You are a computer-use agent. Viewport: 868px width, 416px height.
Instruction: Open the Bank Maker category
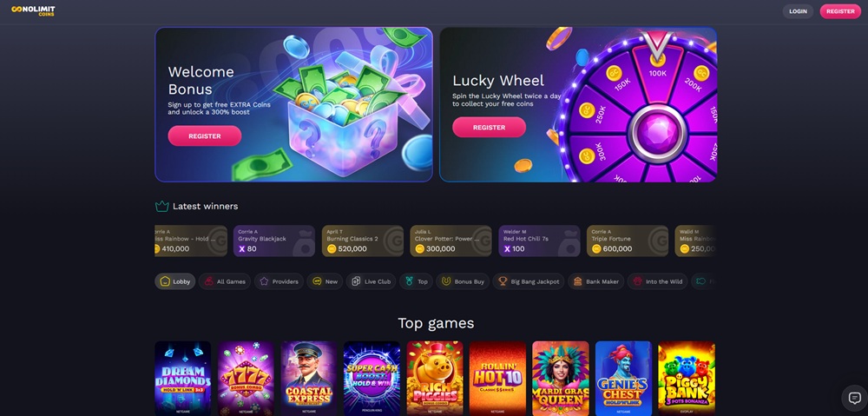pos(596,281)
